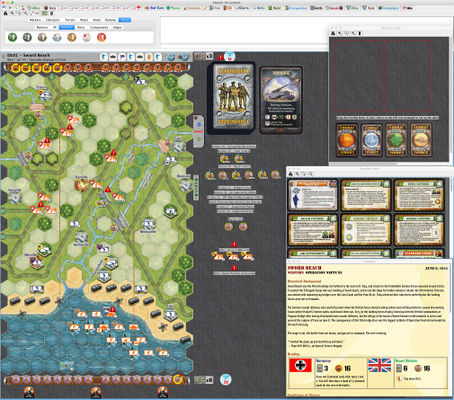Click the zoom magnifier in main second toolbar row
The image size is (454, 400).
point(12,13)
